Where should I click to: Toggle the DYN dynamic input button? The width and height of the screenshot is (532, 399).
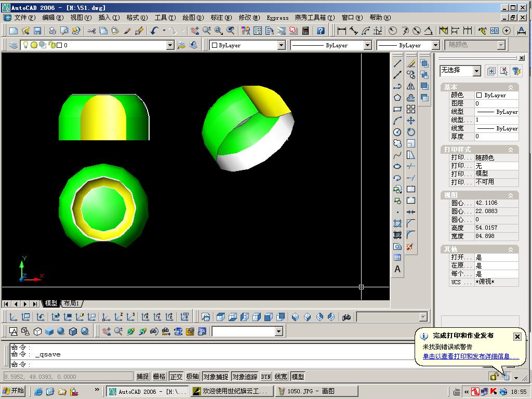pyautogui.click(x=265, y=377)
